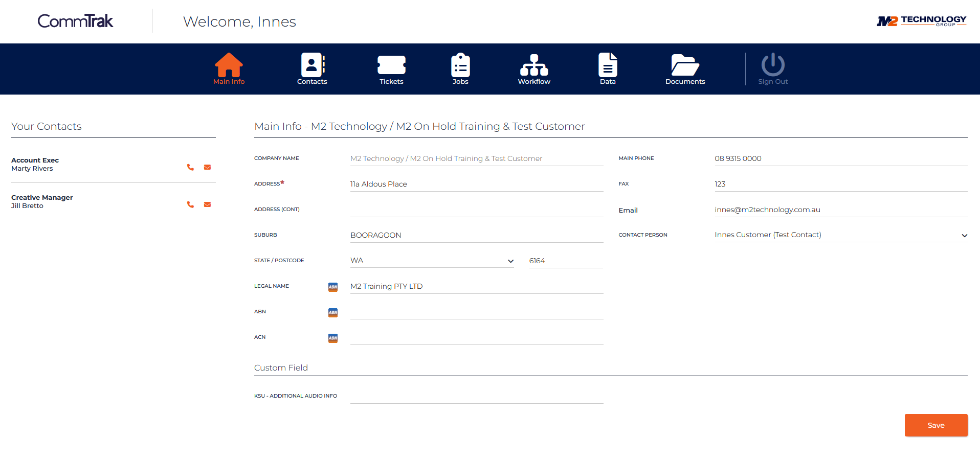Viewport: 980px width, 461px height.
Task: Click the Custom Field section heading
Action: coord(281,368)
